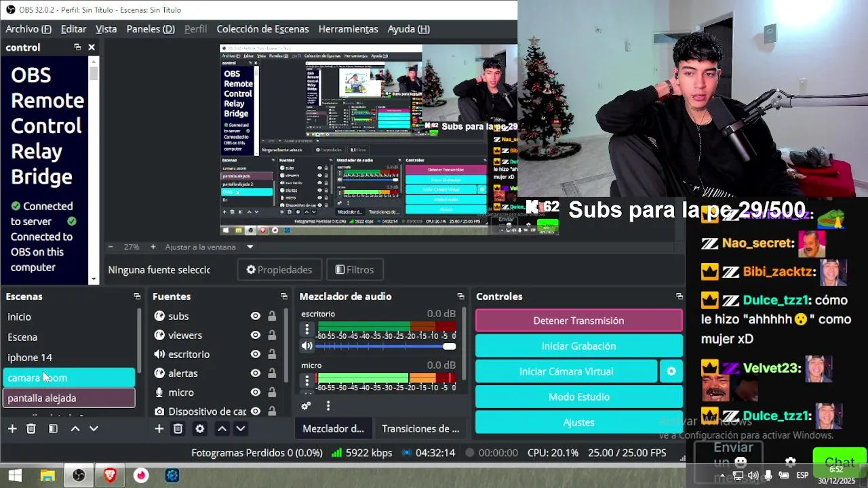The height and width of the screenshot is (488, 868).
Task: Open Windows Start menu
Action: click(15, 476)
